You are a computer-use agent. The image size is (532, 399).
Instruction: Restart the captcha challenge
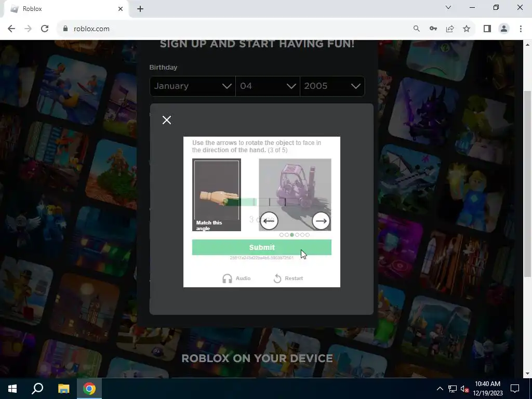click(x=288, y=278)
